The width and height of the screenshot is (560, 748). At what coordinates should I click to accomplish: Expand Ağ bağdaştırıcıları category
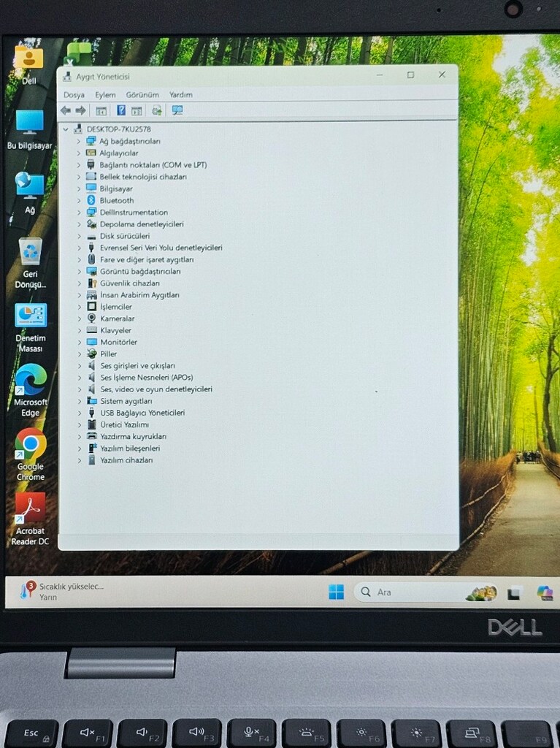click(x=79, y=141)
